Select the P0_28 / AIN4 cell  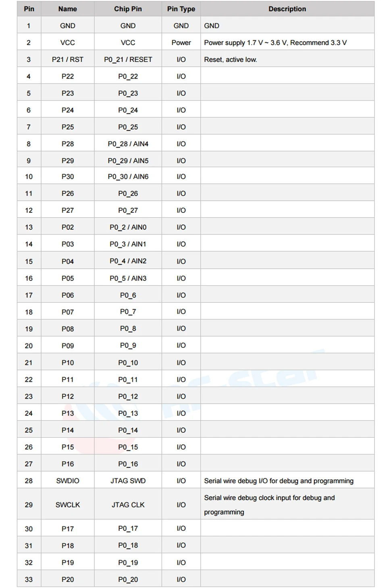coord(128,143)
